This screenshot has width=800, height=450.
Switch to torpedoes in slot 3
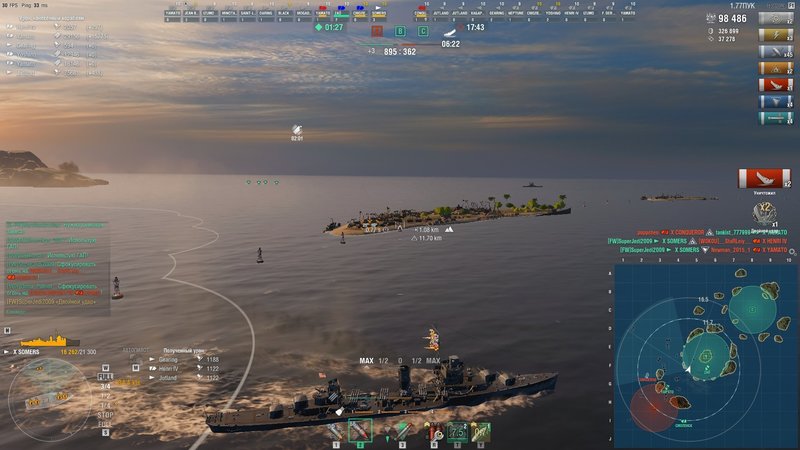(402, 432)
